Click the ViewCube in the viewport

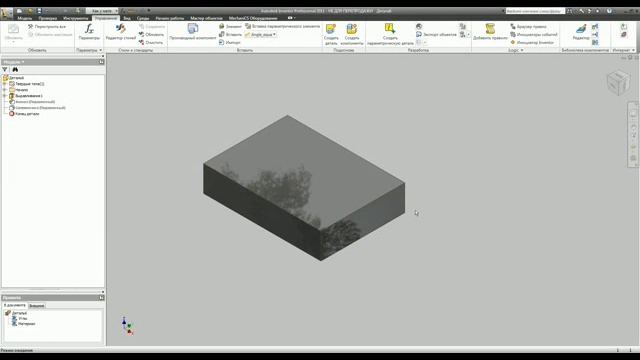point(618,83)
